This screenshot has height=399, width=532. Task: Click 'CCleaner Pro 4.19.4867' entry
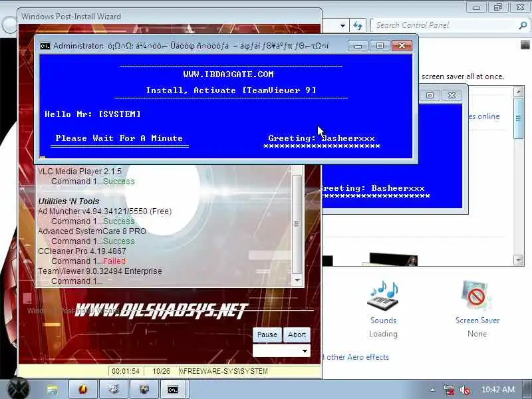(x=82, y=251)
